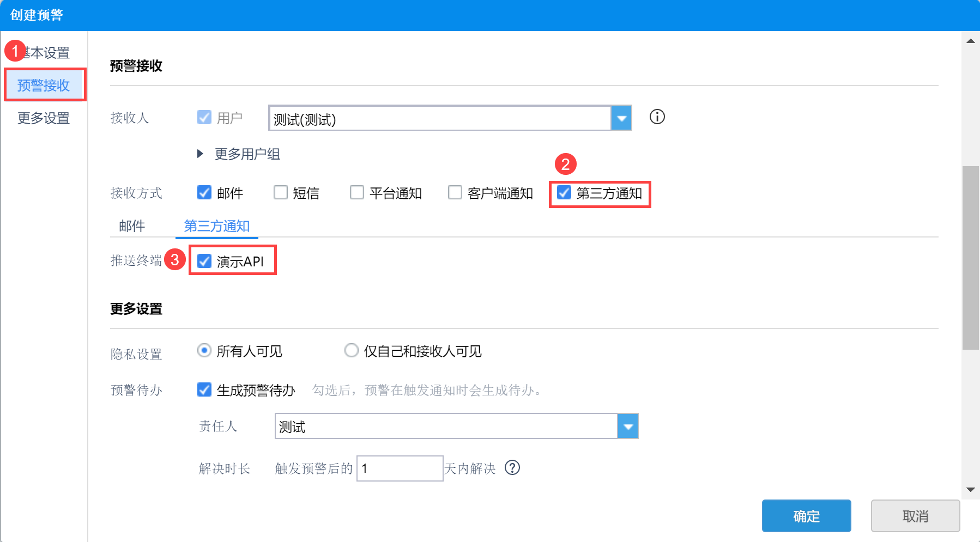980x542 pixels.
Task: Check the 客户端通知 checkbox
Action: [455, 192]
